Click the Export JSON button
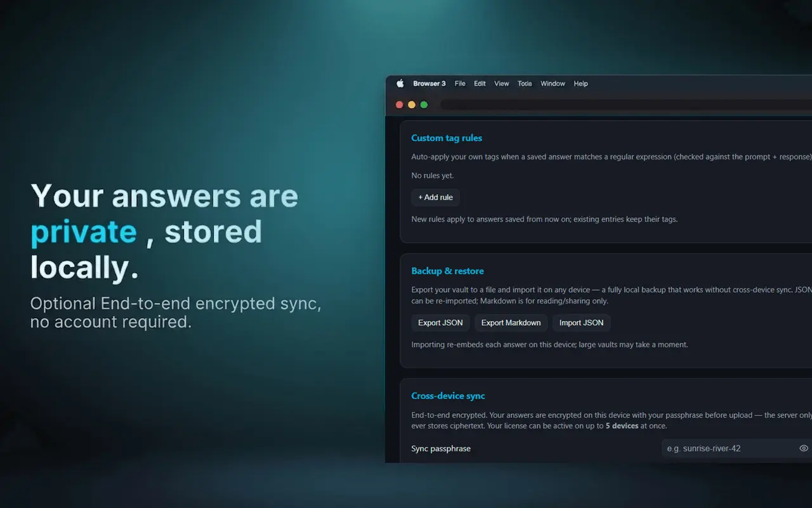 [440, 323]
